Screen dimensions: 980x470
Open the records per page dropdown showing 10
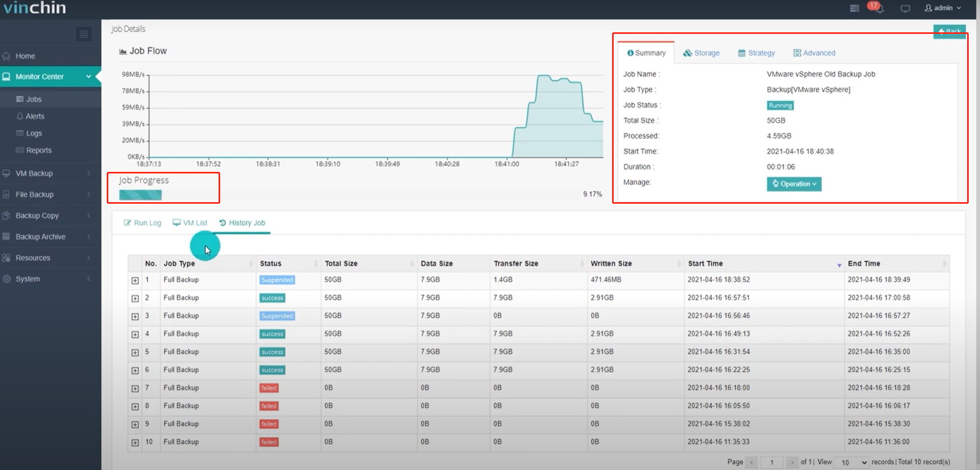pos(852,462)
